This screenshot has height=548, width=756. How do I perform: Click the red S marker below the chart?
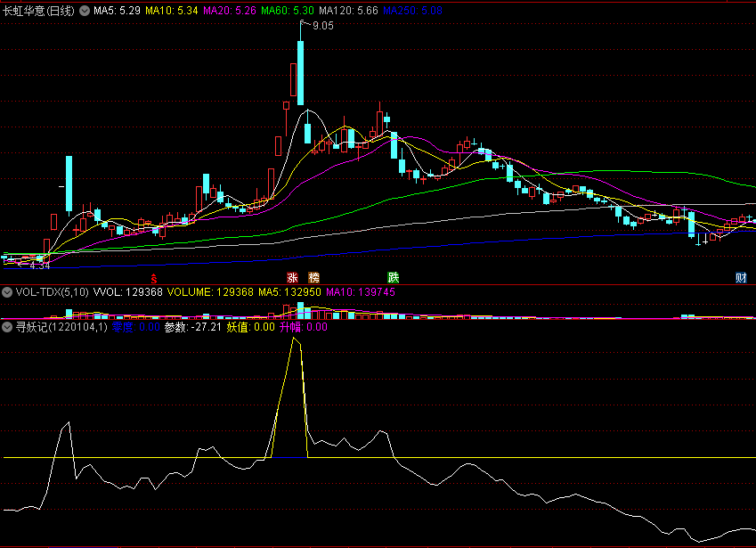click(154, 278)
